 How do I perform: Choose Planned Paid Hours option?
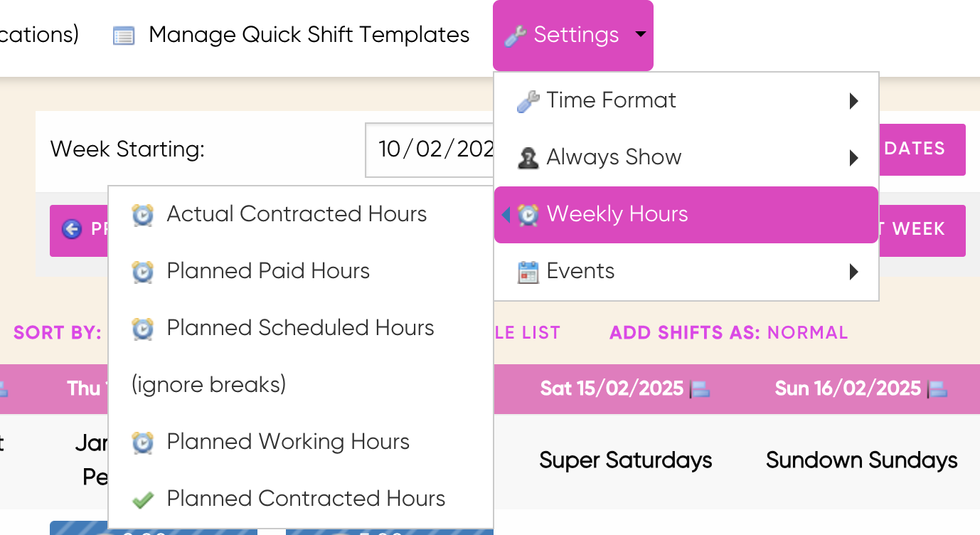click(268, 271)
